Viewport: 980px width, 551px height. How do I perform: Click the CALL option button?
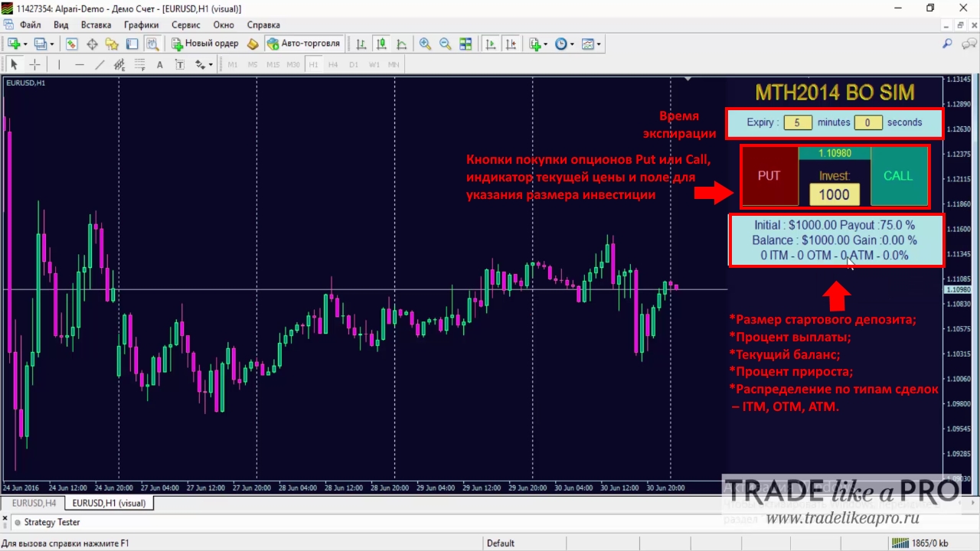[x=898, y=176]
